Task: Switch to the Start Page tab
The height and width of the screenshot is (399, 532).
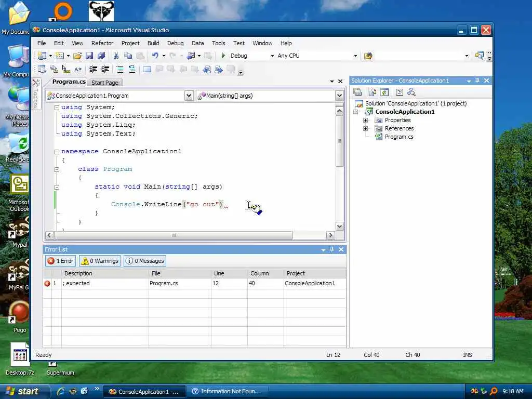Action: tap(105, 83)
